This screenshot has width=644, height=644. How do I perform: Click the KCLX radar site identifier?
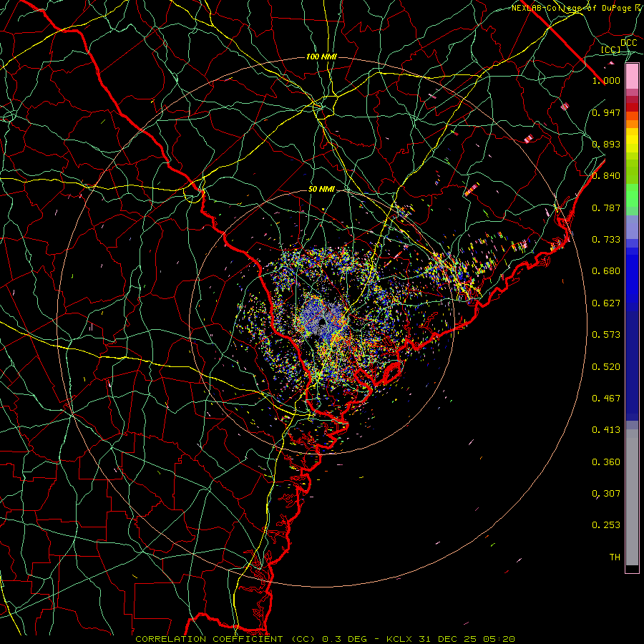tap(401, 639)
